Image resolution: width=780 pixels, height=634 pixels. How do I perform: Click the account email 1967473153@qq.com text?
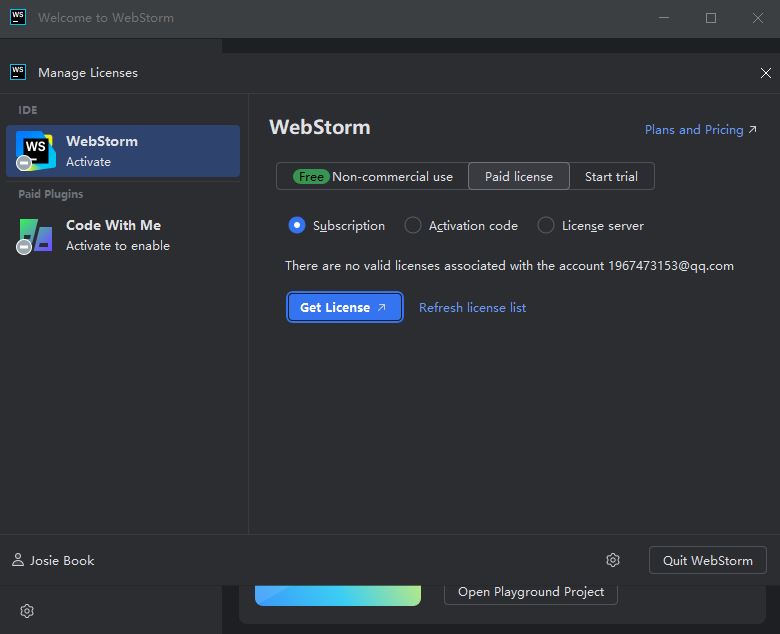pos(671,266)
